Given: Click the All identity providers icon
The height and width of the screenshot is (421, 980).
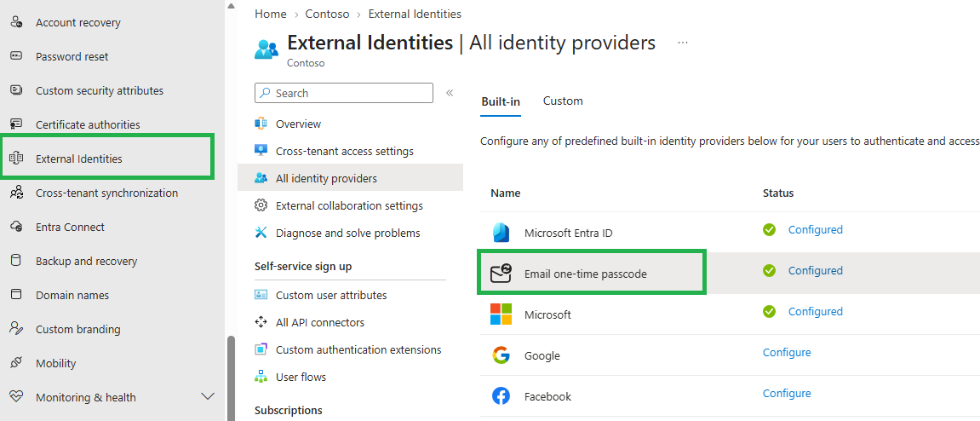Looking at the screenshot, I should [x=261, y=178].
